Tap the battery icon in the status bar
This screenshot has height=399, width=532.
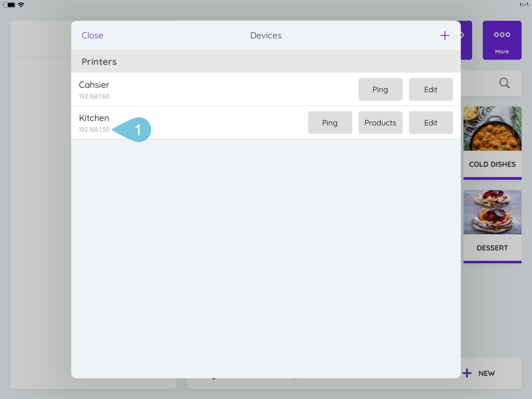10,5
